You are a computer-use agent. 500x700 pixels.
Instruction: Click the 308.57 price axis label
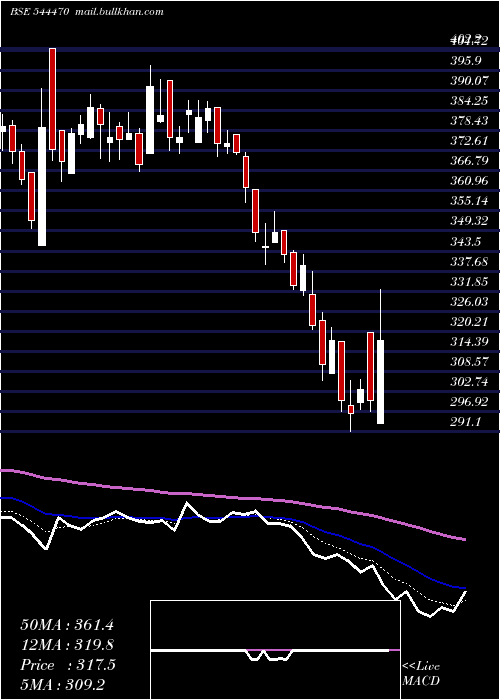coord(469,362)
